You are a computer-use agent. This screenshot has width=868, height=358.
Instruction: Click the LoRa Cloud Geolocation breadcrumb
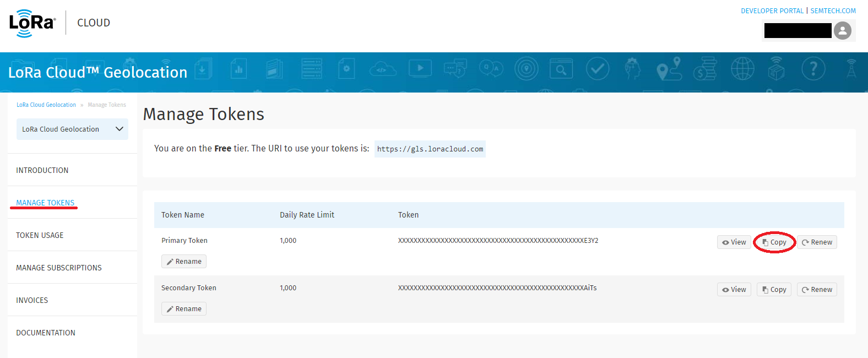[x=46, y=105]
